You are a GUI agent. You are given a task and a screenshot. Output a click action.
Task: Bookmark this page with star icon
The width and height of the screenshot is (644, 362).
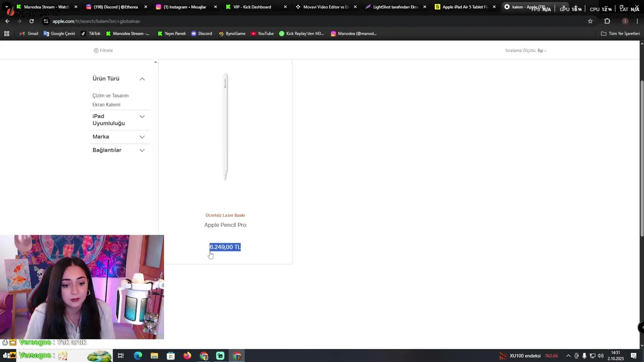pyautogui.click(x=590, y=21)
